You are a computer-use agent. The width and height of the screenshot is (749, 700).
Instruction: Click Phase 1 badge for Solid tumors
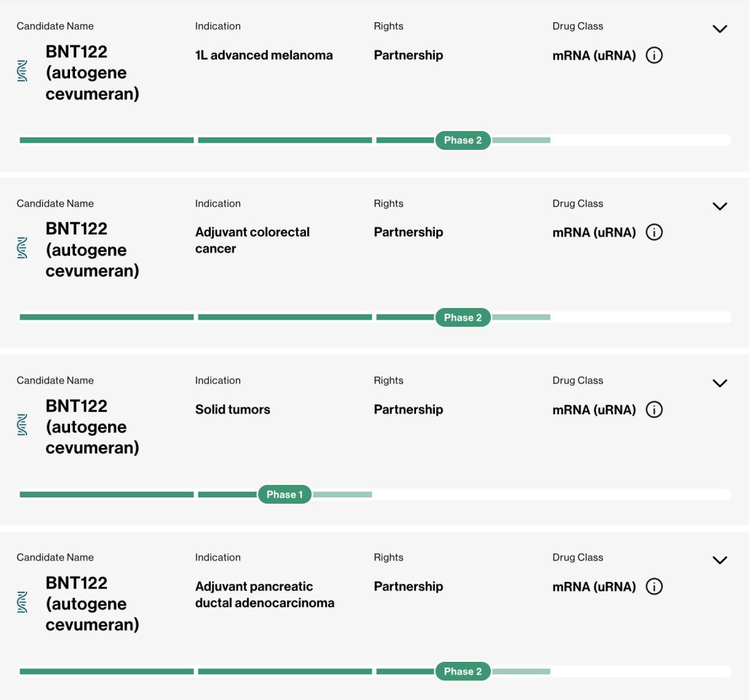point(284,495)
